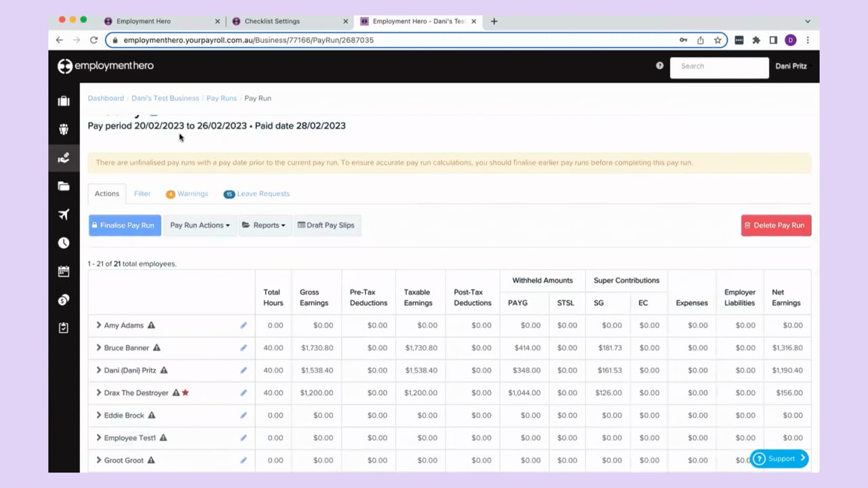The image size is (868, 488).
Task: Open the Warnings tab
Action: [x=187, y=194]
